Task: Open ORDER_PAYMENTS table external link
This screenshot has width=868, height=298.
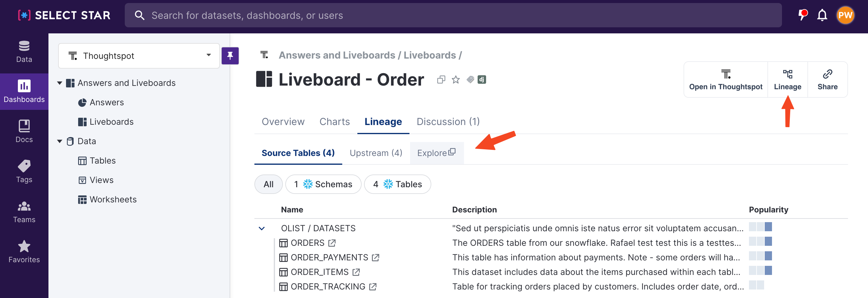Action: [375, 258]
